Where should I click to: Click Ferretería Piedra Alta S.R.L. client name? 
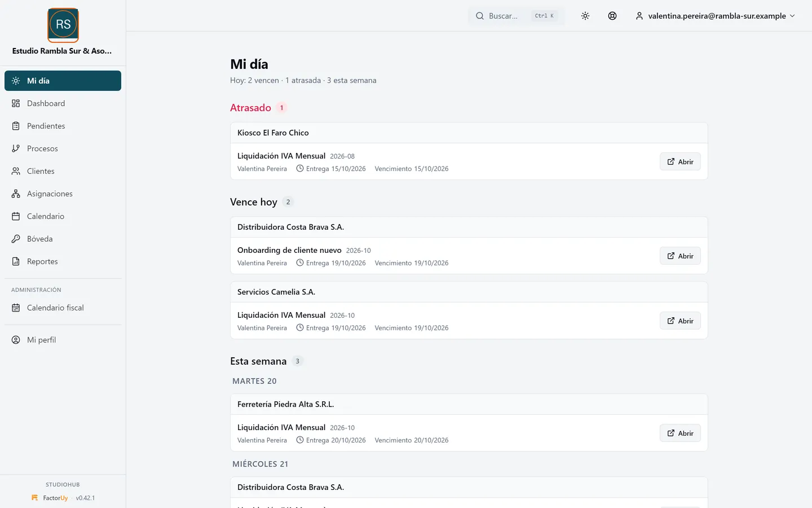285,404
